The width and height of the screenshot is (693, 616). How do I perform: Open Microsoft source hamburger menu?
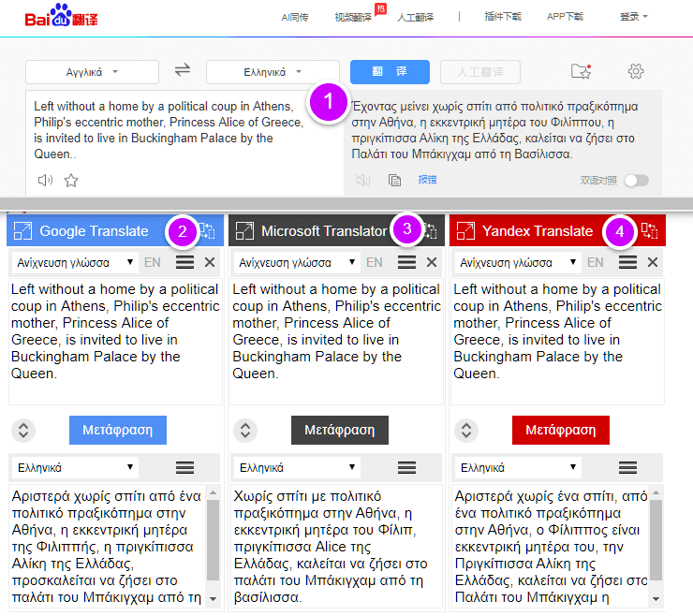click(x=406, y=262)
